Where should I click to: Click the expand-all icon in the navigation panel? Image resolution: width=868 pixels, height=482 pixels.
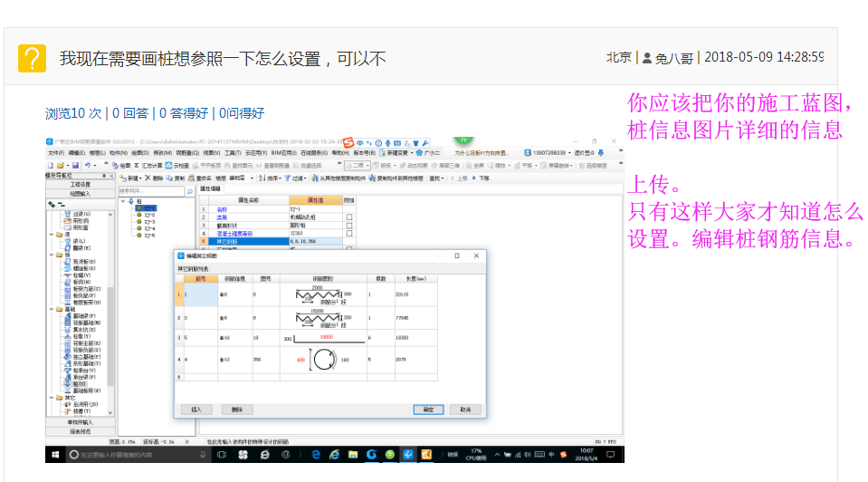pyautogui.click(x=52, y=205)
